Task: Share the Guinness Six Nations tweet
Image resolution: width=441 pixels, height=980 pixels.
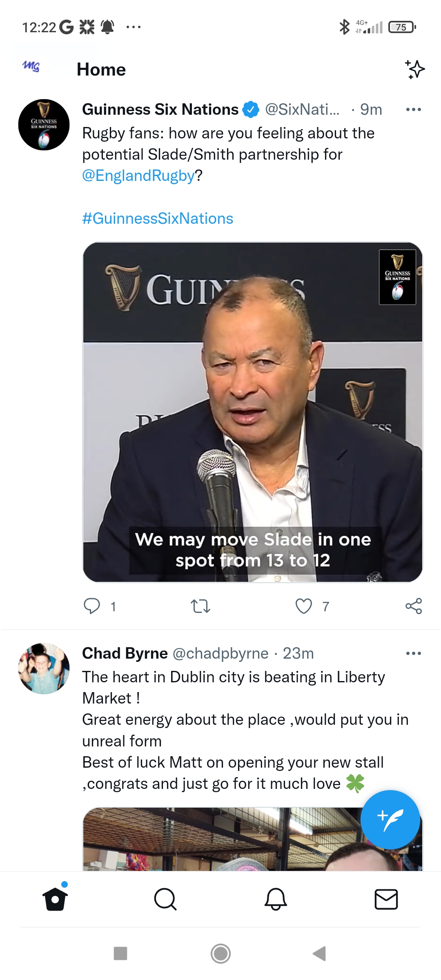Action: pyautogui.click(x=414, y=606)
